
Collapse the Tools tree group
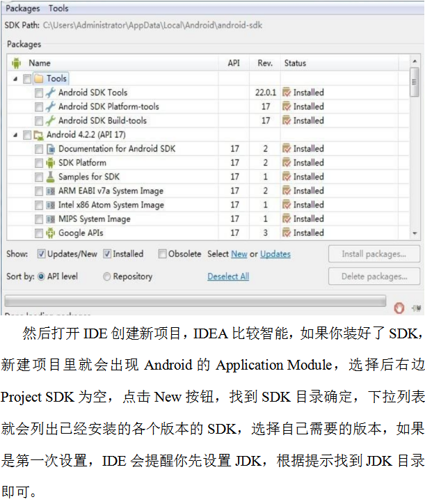click(x=16, y=79)
